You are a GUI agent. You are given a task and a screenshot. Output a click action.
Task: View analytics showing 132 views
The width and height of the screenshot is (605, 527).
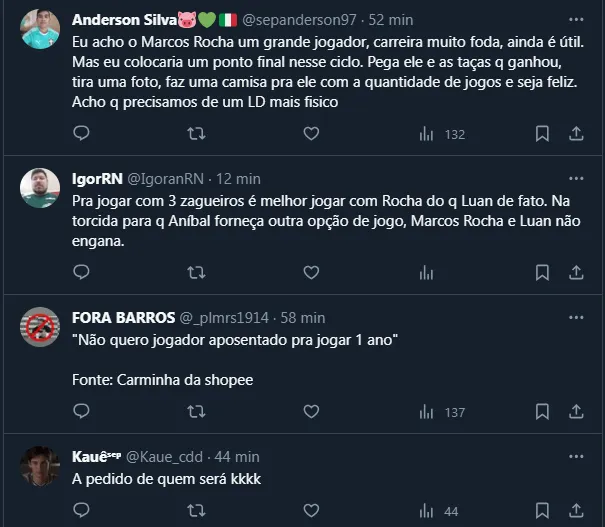pos(441,133)
